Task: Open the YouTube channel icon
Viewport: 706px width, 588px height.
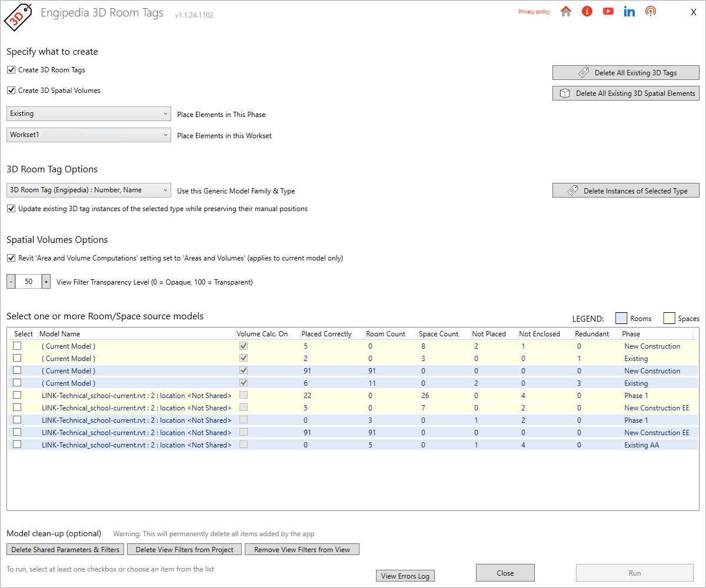Action: pos(608,11)
